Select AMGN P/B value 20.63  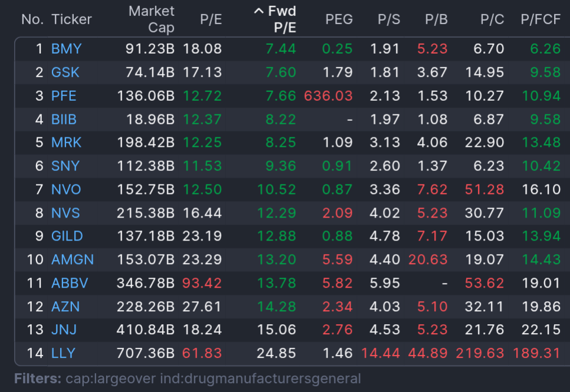(428, 260)
